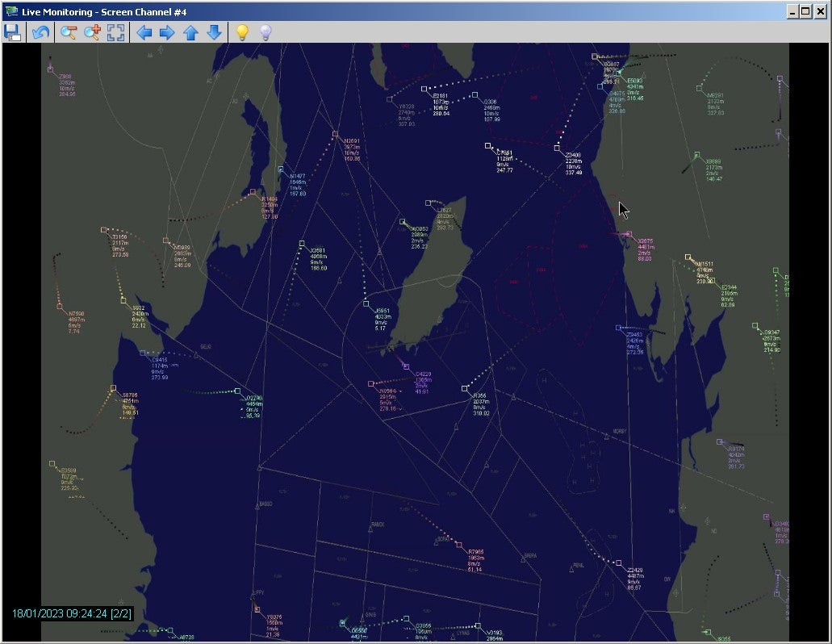Click the Z3408 track square
This screenshot has height=644, width=832.
pos(557,148)
